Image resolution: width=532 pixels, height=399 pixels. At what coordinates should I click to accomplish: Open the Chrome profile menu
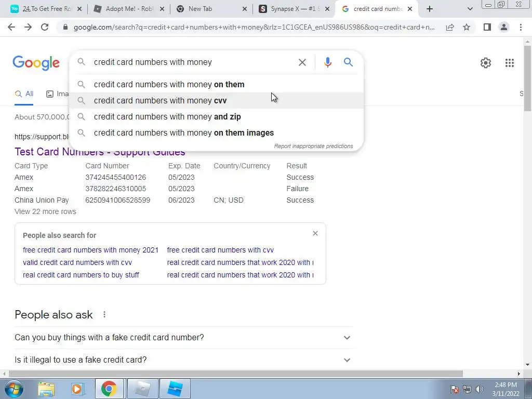pyautogui.click(x=504, y=27)
